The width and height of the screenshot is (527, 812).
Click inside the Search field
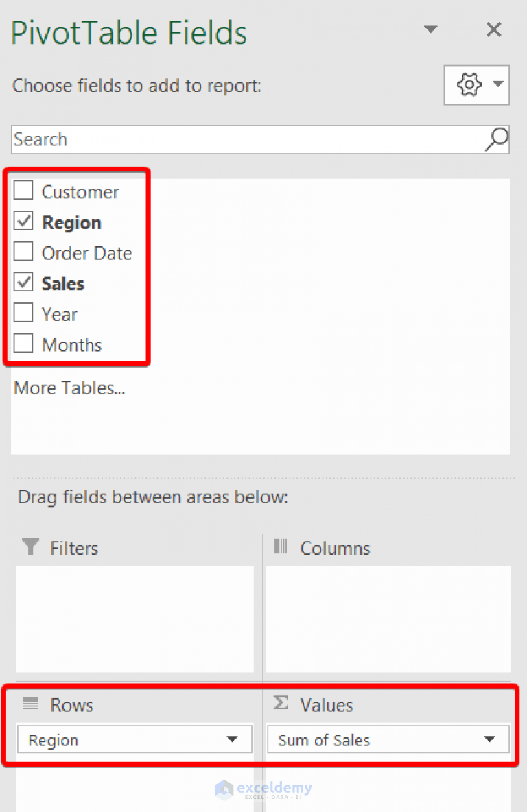[206, 139]
